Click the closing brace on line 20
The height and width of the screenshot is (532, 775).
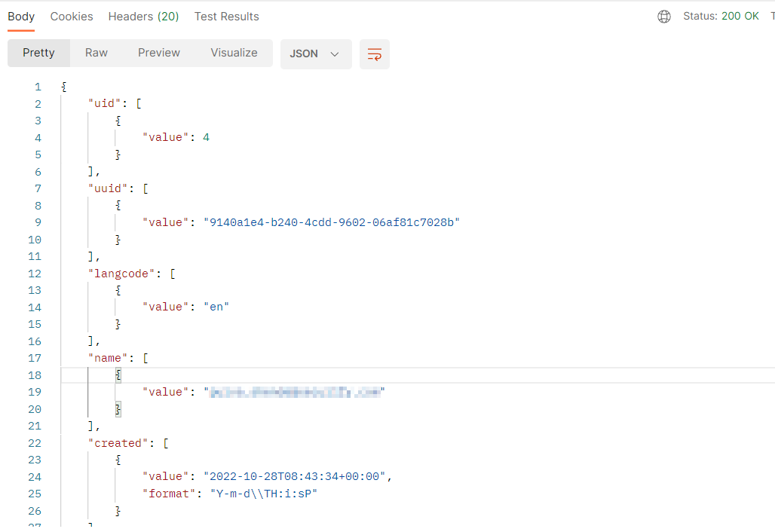[118, 409]
